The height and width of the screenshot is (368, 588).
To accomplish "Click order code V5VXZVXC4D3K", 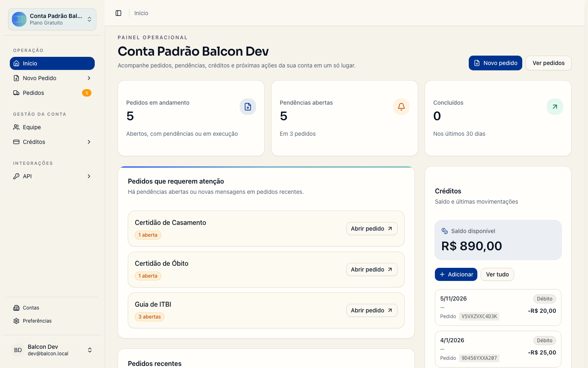I will 479,316.
